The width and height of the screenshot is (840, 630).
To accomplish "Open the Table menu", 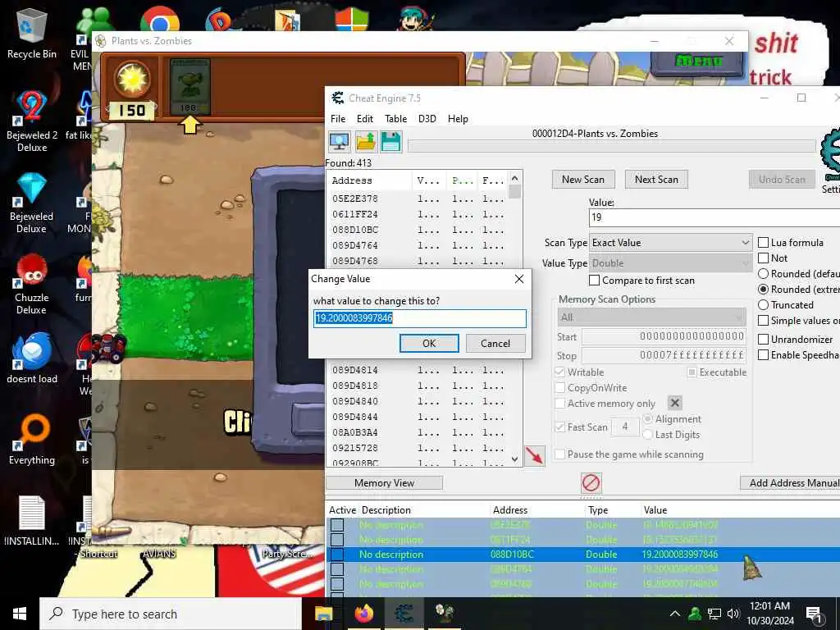I will click(x=396, y=118).
